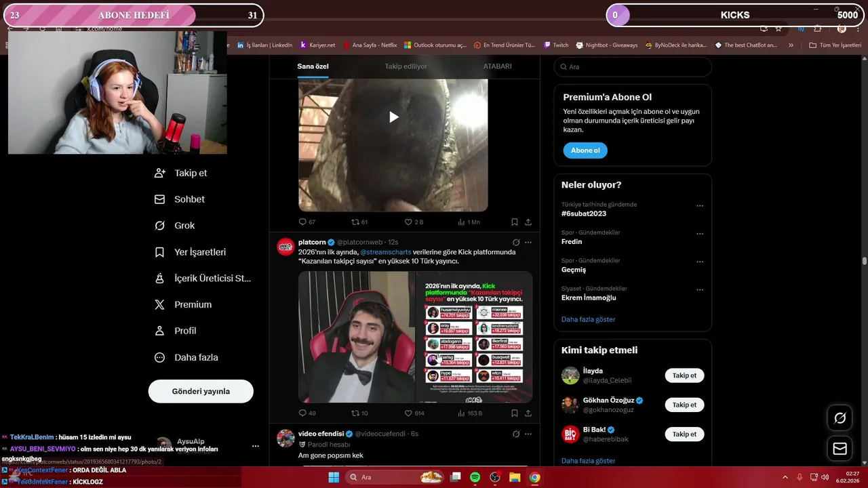Open more options for Geçmiş trend
Screen dimensions: 868x488
(x=700, y=262)
